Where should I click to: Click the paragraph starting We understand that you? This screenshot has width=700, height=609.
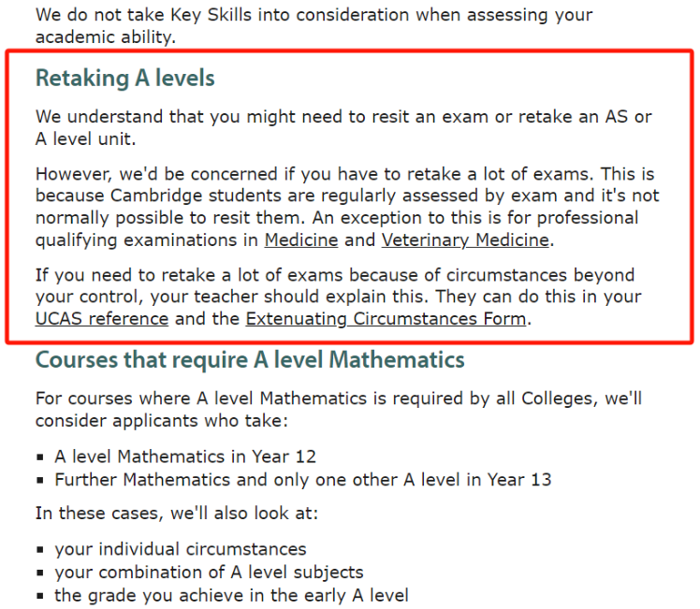point(343,127)
